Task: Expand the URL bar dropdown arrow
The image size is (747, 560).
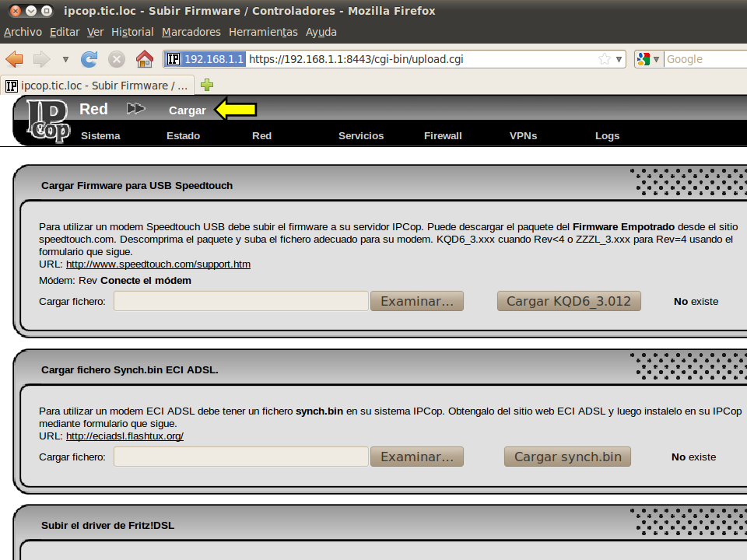Action: 619,59
